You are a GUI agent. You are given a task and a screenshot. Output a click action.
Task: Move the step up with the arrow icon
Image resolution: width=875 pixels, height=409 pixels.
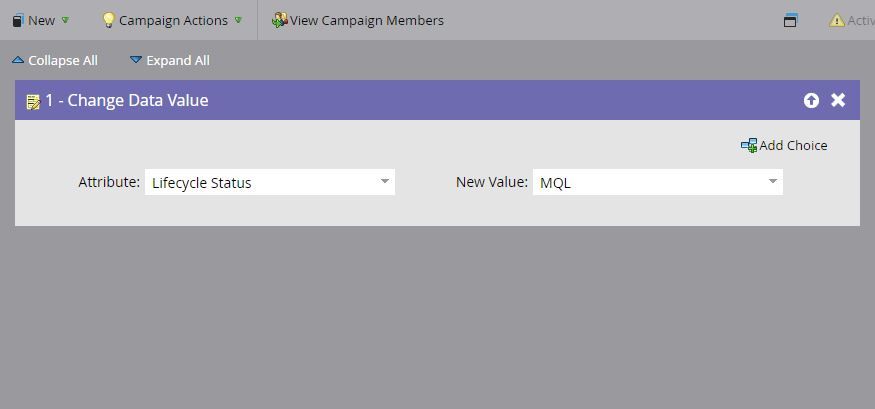pyautogui.click(x=811, y=100)
